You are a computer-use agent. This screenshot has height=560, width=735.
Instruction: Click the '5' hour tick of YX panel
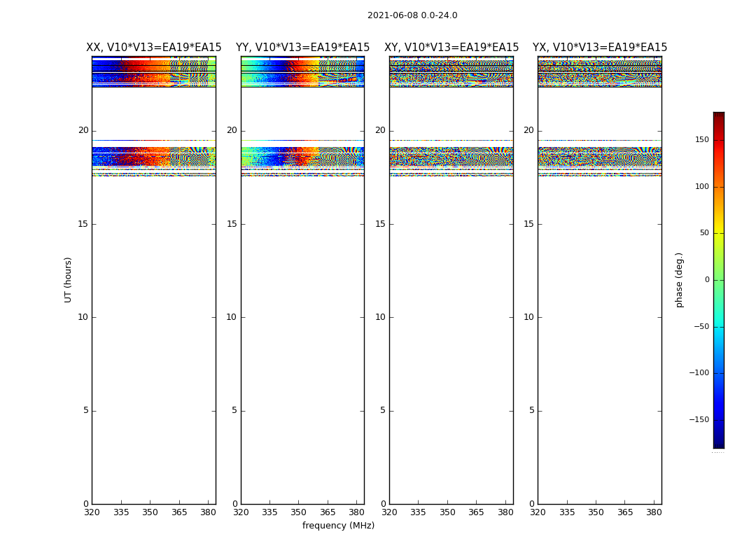click(532, 410)
